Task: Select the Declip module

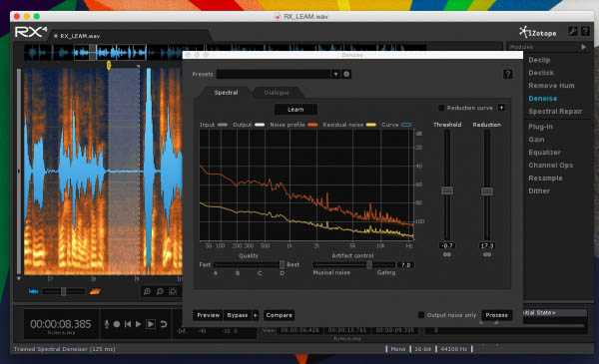Action: click(x=539, y=60)
